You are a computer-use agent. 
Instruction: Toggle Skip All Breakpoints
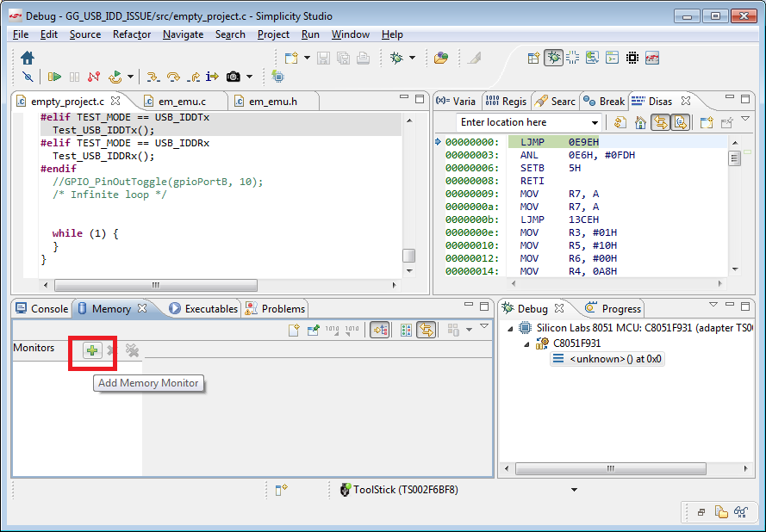pos(27,76)
